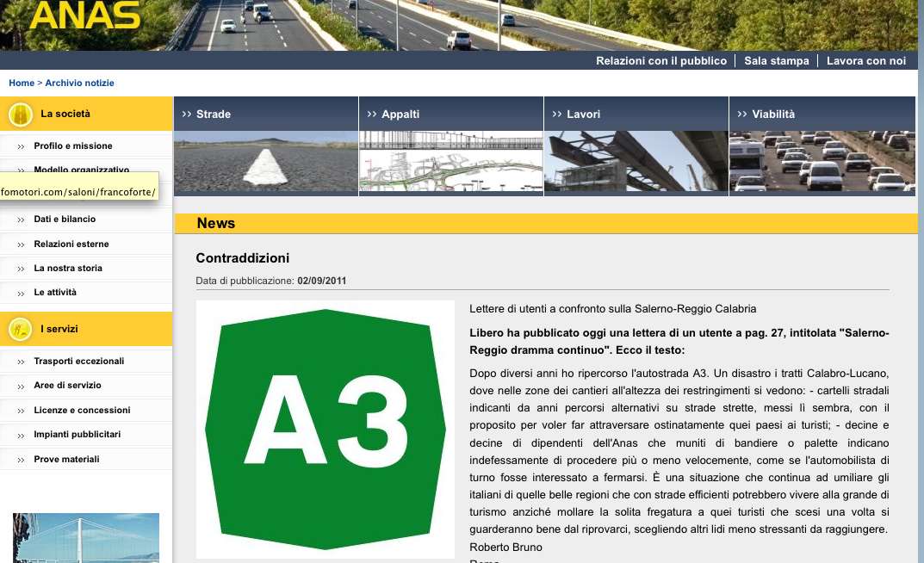Open Profilo e missione page
This screenshot has width=924, height=563.
(x=73, y=146)
